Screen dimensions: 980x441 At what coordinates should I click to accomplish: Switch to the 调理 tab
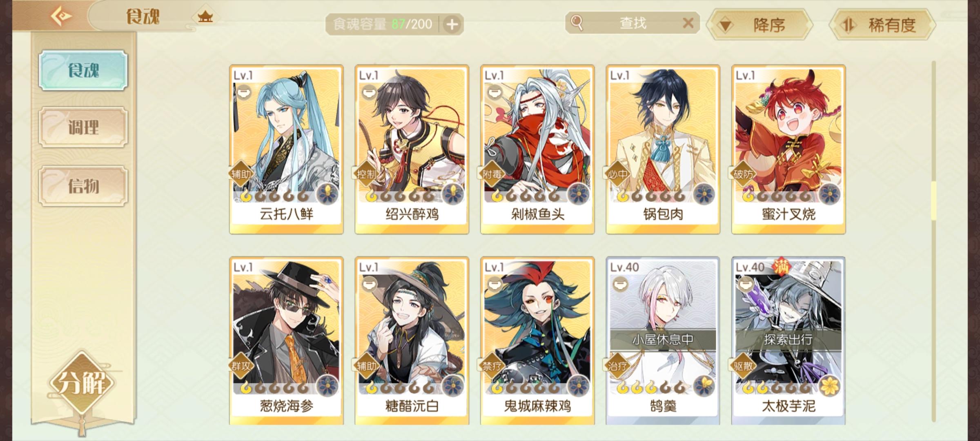click(83, 127)
